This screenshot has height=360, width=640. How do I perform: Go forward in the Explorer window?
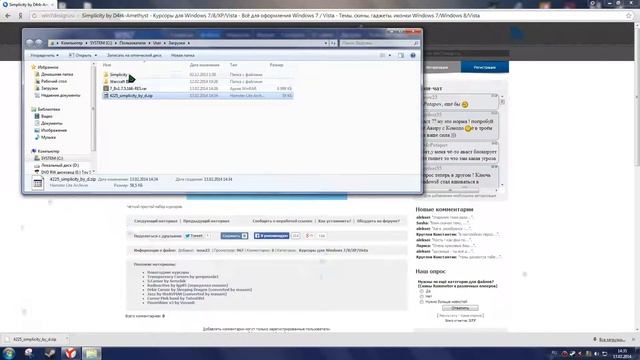click(x=39, y=42)
